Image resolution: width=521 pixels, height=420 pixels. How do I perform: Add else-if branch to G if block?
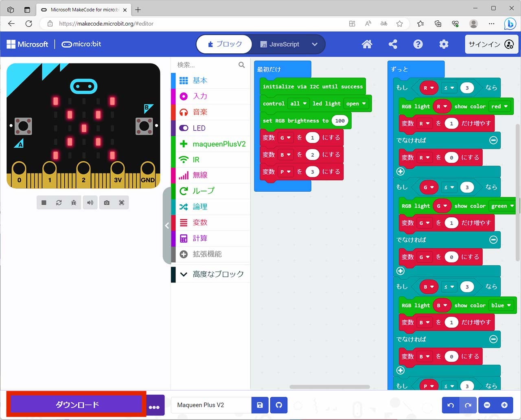coord(401,271)
